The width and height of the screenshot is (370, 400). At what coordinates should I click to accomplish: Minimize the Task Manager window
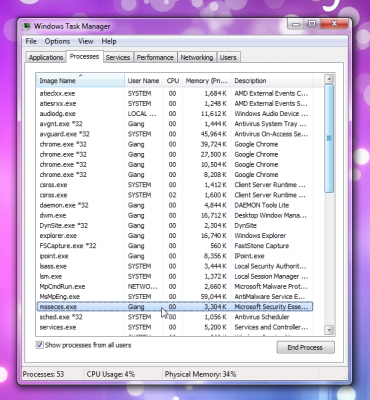click(295, 24)
